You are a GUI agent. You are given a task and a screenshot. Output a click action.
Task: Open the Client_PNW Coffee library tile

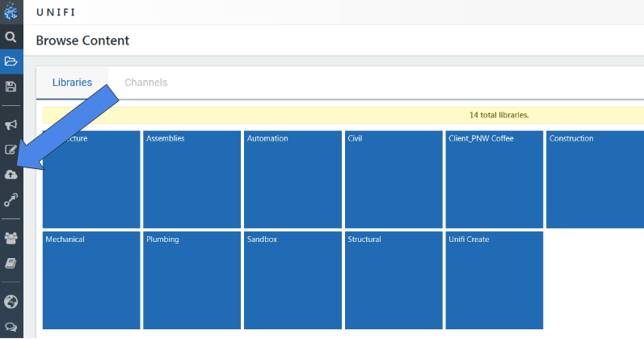(x=495, y=180)
